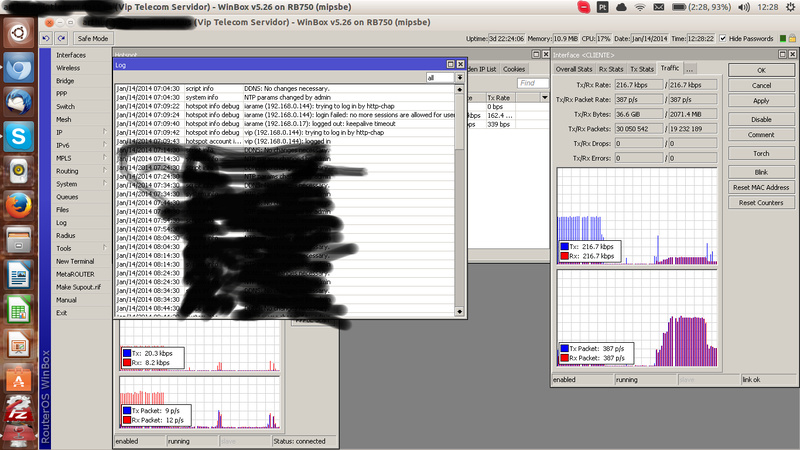Open the Wi-Fi network indicator
The width and height of the screenshot is (800, 450).
[640, 7]
